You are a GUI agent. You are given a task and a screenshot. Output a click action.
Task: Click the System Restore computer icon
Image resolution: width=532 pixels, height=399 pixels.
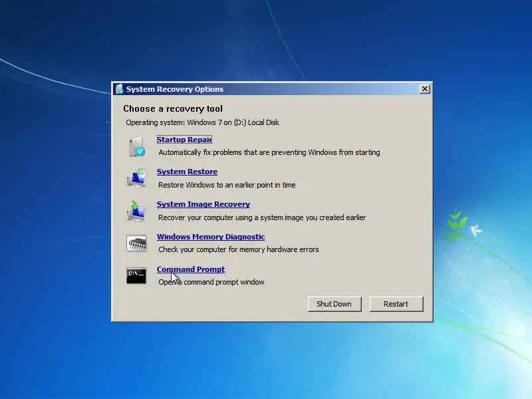click(x=137, y=178)
